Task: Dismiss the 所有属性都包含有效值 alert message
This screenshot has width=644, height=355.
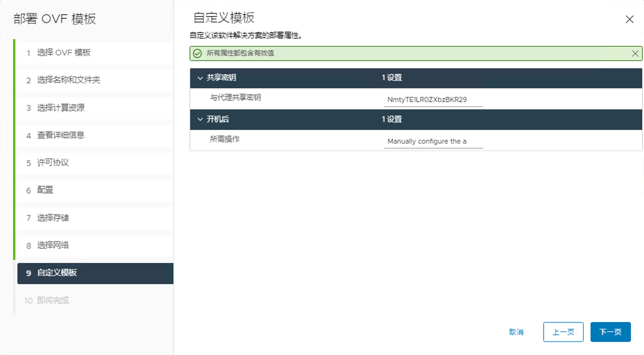Action: [635, 53]
